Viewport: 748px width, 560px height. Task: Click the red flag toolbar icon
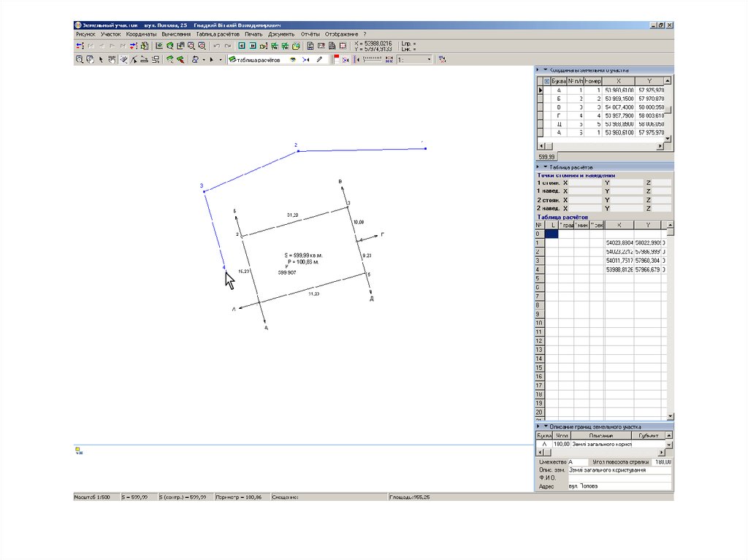click(x=335, y=60)
